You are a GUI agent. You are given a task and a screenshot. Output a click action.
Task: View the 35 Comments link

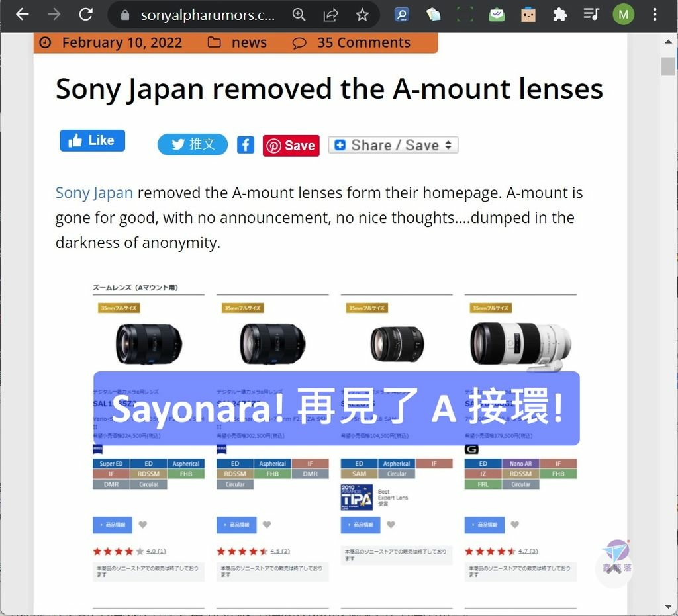[x=363, y=43]
